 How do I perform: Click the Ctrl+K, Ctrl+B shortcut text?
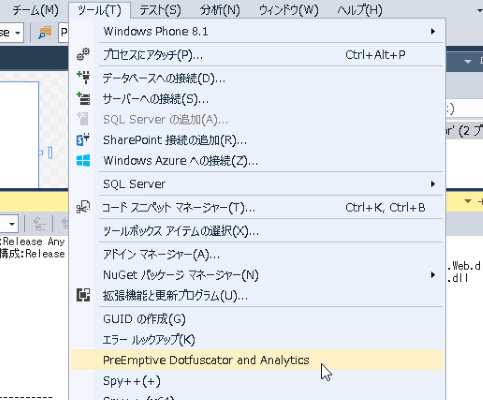click(385, 208)
